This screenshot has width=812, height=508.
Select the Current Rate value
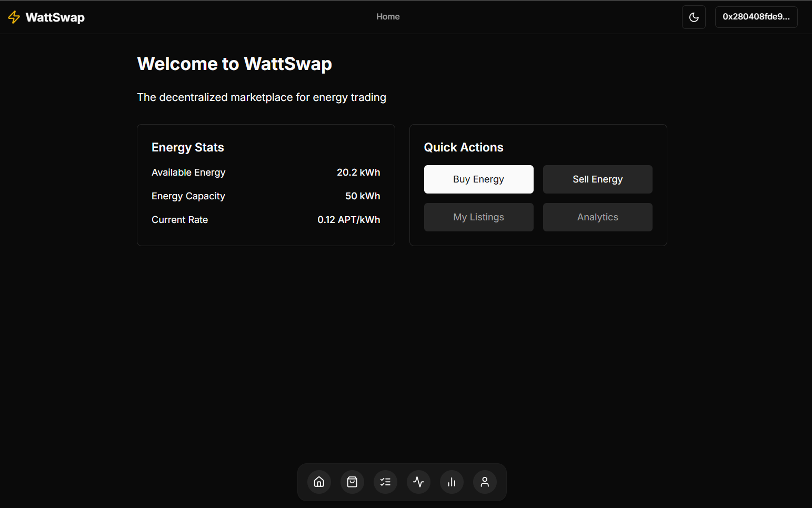[x=349, y=219]
